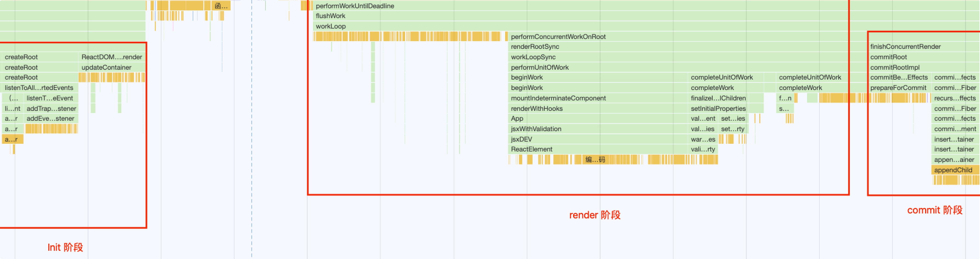Click the mountIndeterminateComponent frame
The height and width of the screenshot is (259, 980).
coord(558,98)
